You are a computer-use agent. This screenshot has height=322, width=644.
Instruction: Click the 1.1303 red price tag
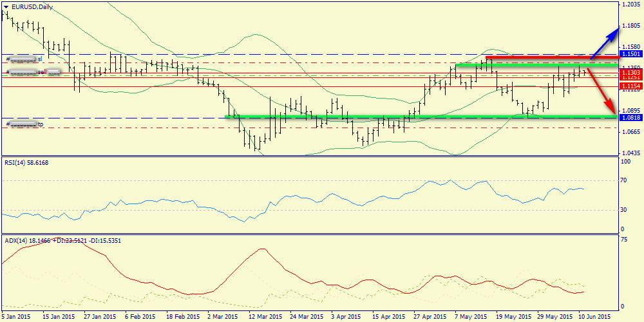[x=630, y=73]
